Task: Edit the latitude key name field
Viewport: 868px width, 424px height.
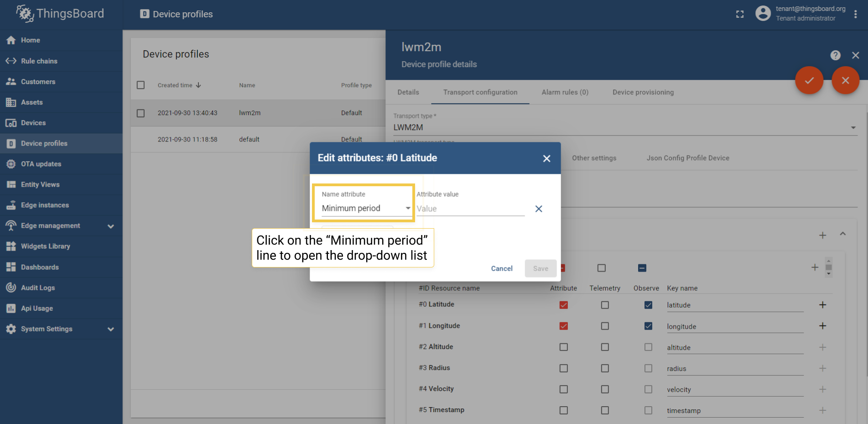Action: coord(735,305)
